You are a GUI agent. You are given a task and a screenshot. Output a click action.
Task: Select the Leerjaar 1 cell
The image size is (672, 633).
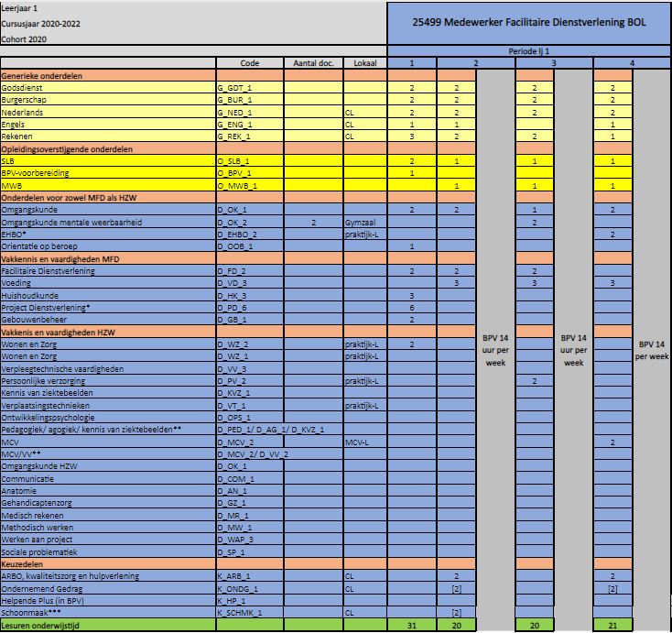[19, 8]
